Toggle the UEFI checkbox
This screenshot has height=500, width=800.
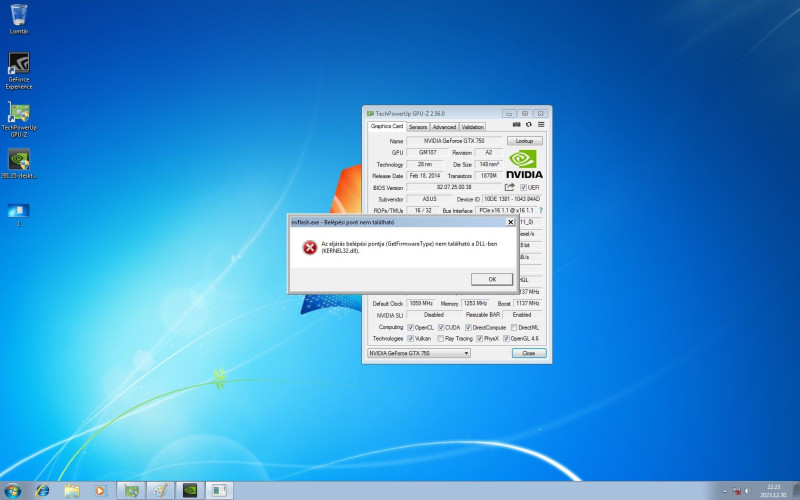tap(523, 188)
